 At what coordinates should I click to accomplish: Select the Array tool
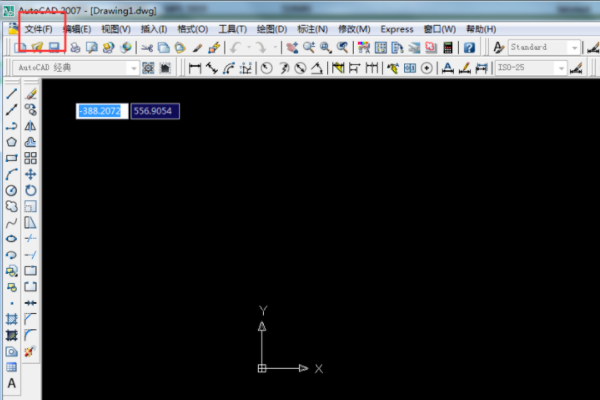pos(31,158)
